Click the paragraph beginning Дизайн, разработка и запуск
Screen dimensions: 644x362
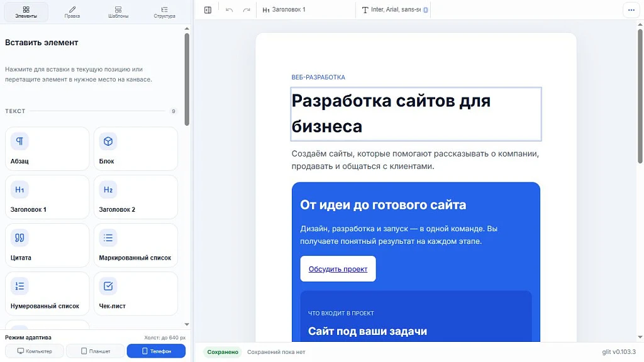(399, 235)
